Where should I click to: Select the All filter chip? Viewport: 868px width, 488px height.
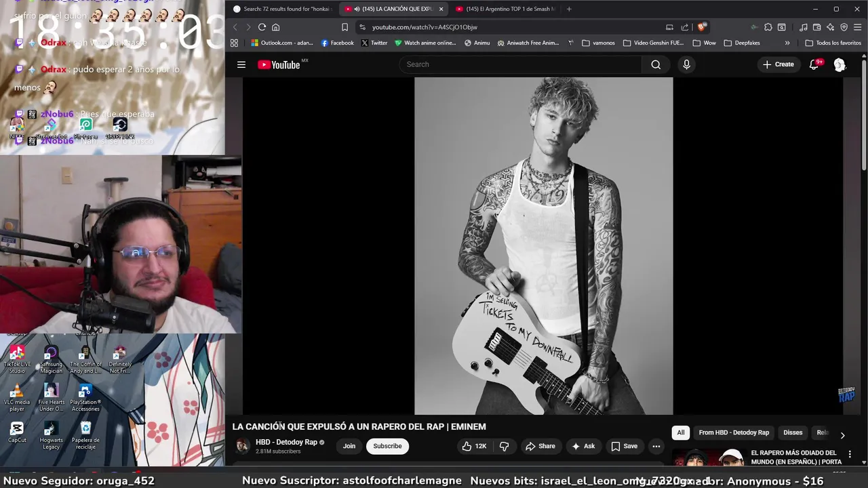681,432
